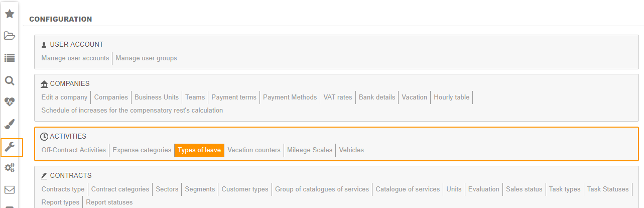Open Task Statuses under Contracts
The width and height of the screenshot is (644, 208).
608,189
